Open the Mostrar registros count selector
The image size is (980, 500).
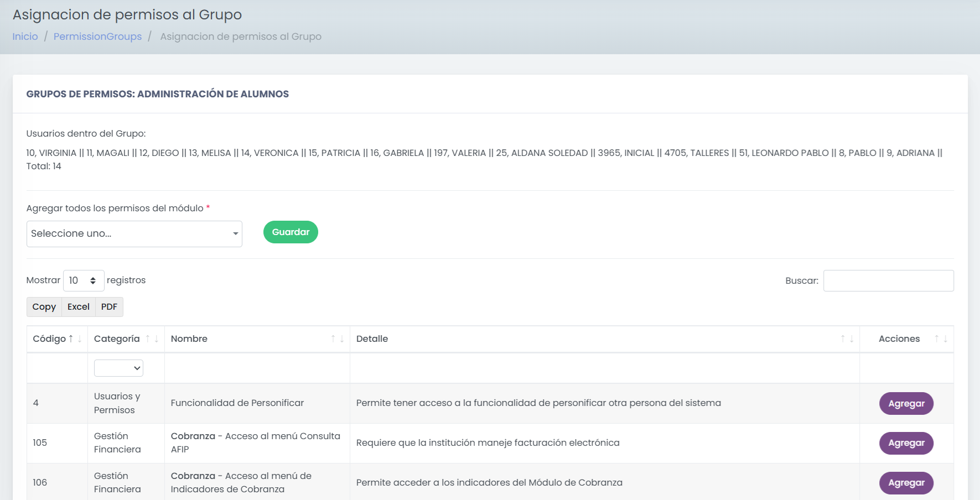tap(84, 280)
